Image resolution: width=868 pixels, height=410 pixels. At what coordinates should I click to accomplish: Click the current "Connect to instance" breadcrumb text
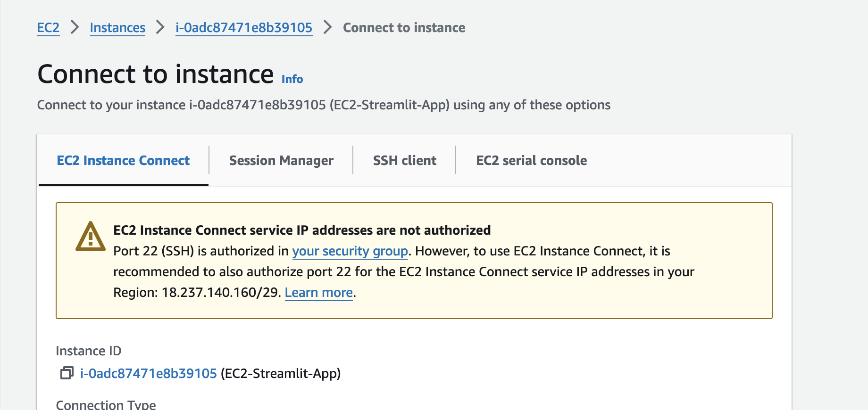pos(404,28)
